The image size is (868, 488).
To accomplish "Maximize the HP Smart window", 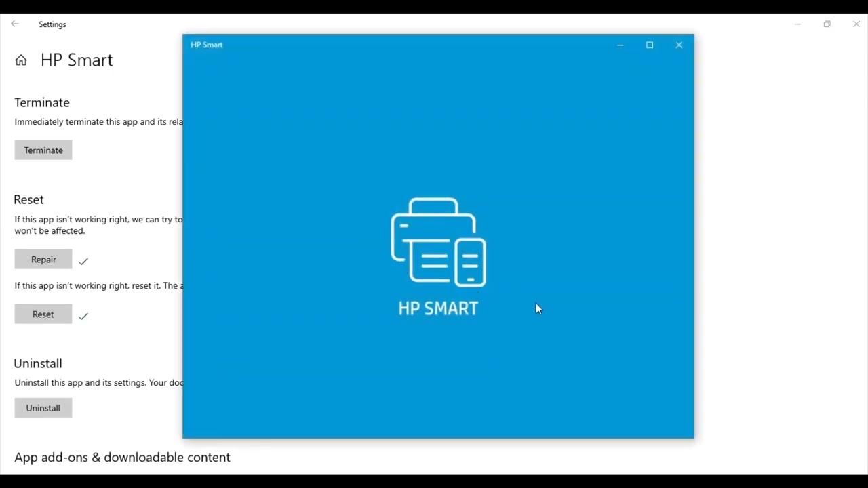I will point(650,45).
